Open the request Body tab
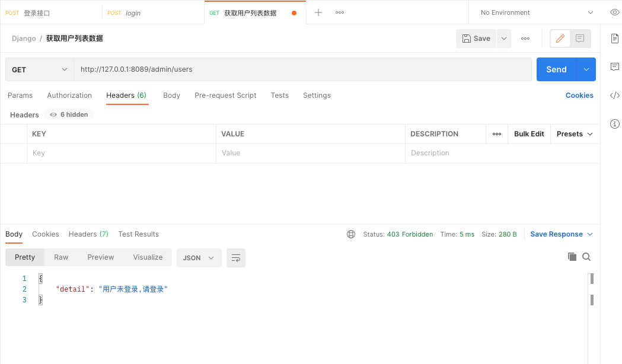This screenshot has height=364, width=622. click(172, 95)
